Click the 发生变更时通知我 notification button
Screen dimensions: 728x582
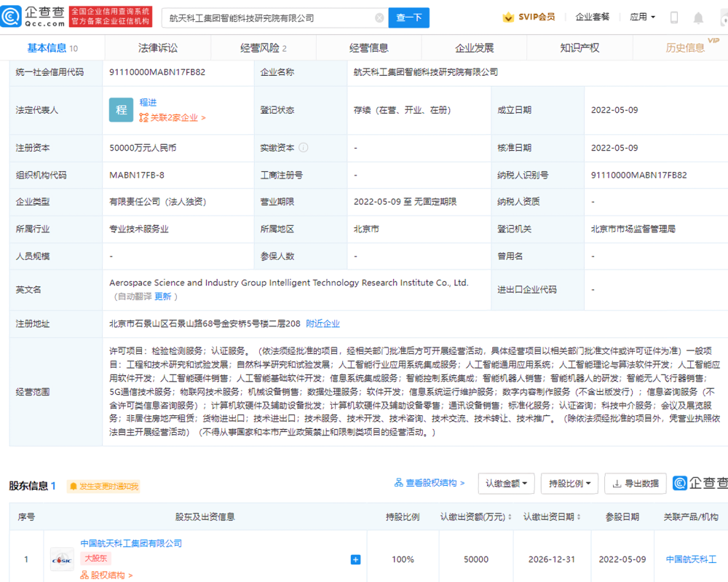pos(103,487)
